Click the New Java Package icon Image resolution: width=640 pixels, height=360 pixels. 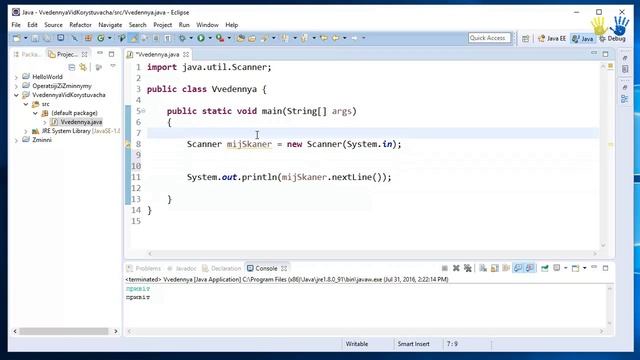tap(88, 38)
